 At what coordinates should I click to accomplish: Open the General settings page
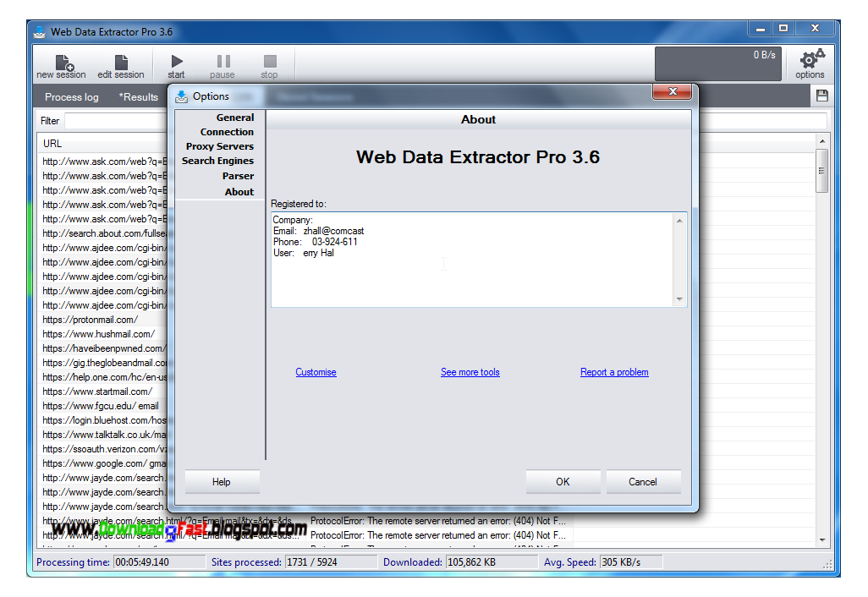233,117
